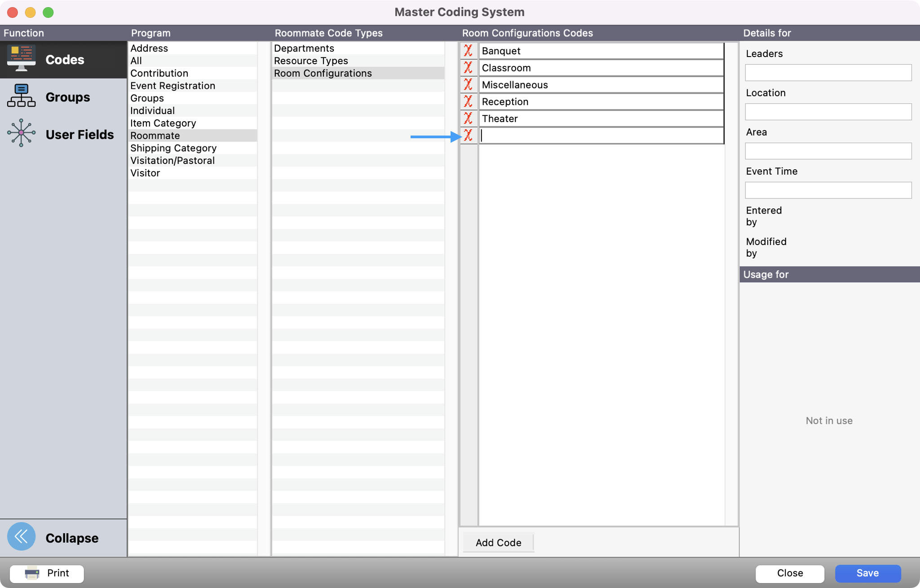Open the Codes function icon
This screenshot has width=920, height=588.
pyautogui.click(x=21, y=59)
